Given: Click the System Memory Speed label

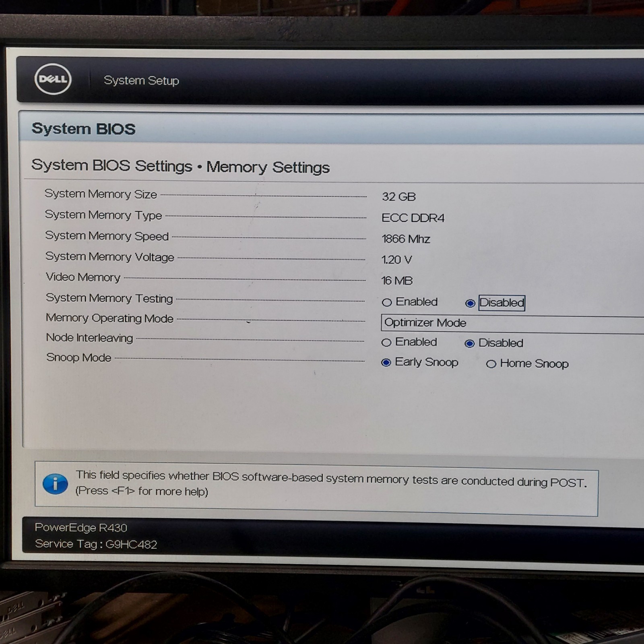Looking at the screenshot, I should [107, 236].
